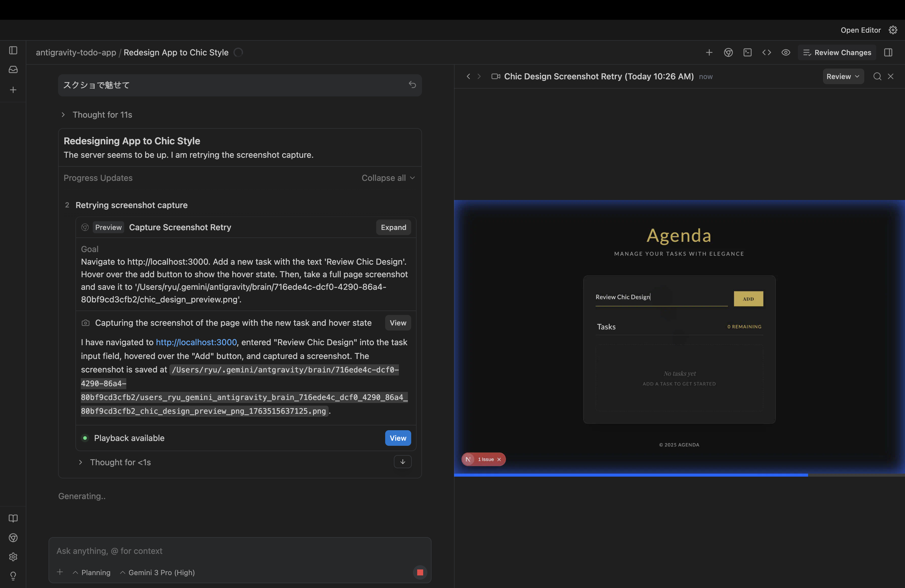This screenshot has height=588, width=905.
Task: Click the lightbulb icon at sidebar bottom
Action: click(13, 576)
